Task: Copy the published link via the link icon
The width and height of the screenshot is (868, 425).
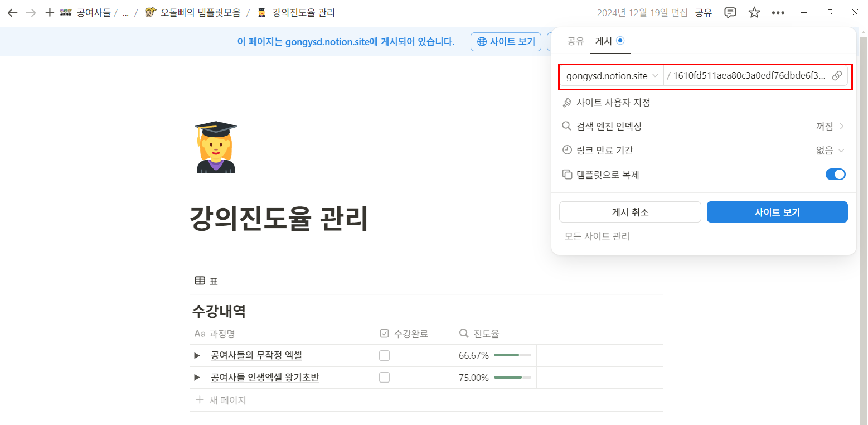Action: (x=837, y=75)
